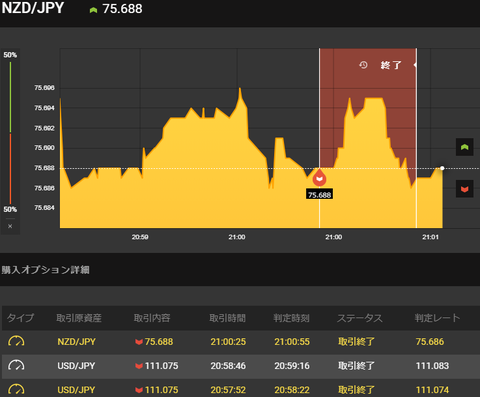Select NZD/JPY asset in first table row
Image resolution: width=480 pixels, height=397 pixels.
76,342
